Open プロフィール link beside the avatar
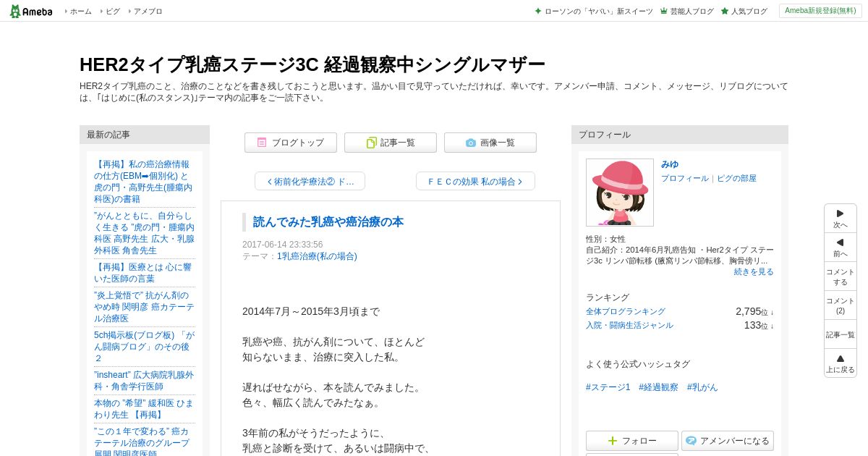This screenshot has height=456, width=868. (685, 178)
